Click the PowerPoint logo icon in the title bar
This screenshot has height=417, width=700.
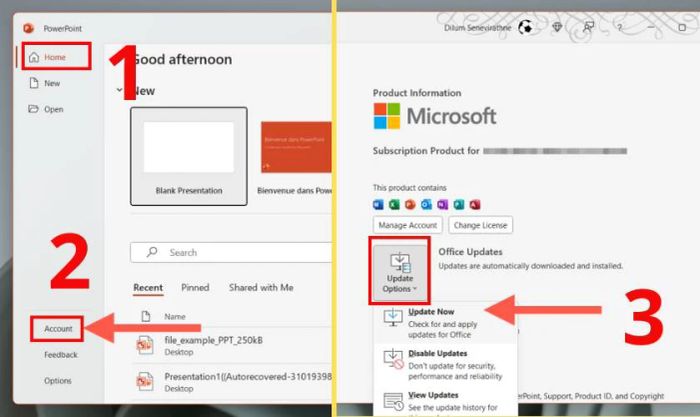[29, 28]
